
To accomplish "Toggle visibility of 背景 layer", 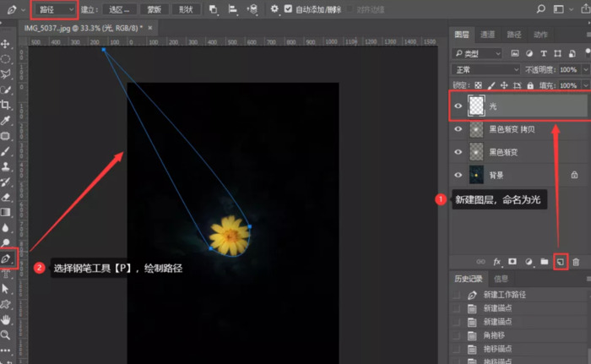I will tap(458, 174).
